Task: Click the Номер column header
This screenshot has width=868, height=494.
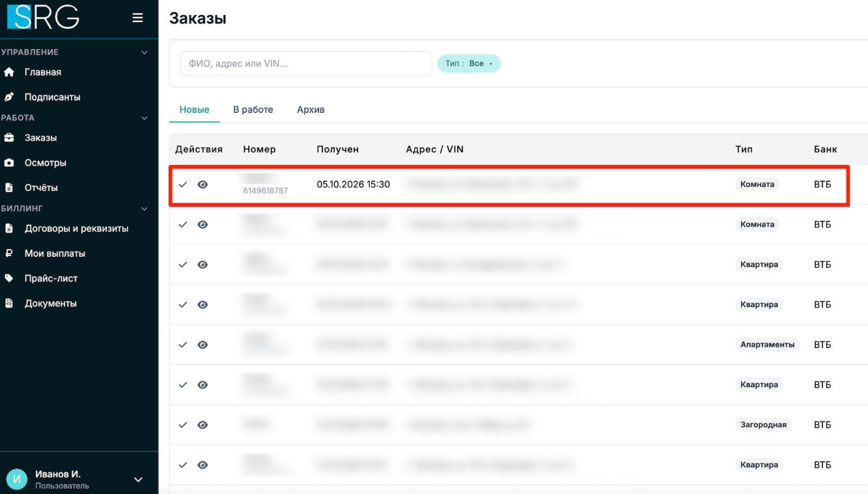Action: [x=260, y=149]
